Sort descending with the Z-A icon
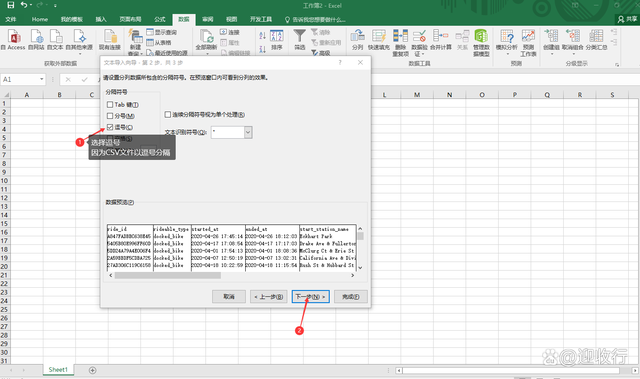Image resolution: width=640 pixels, height=379 pixels. point(262,49)
